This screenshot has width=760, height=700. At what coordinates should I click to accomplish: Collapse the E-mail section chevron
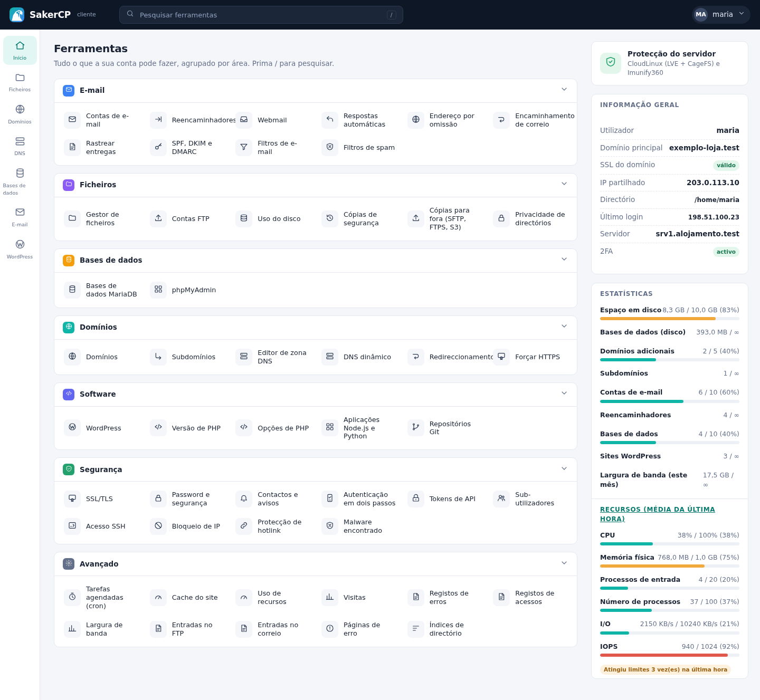[564, 90]
